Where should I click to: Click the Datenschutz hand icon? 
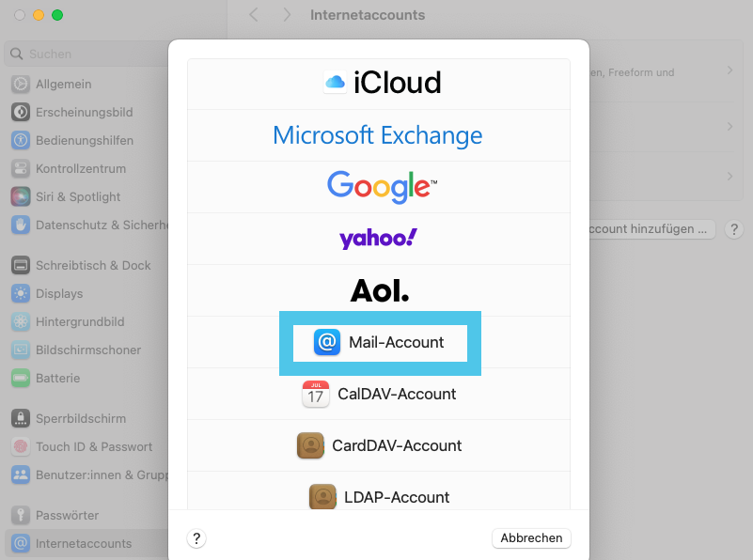pyautogui.click(x=21, y=226)
